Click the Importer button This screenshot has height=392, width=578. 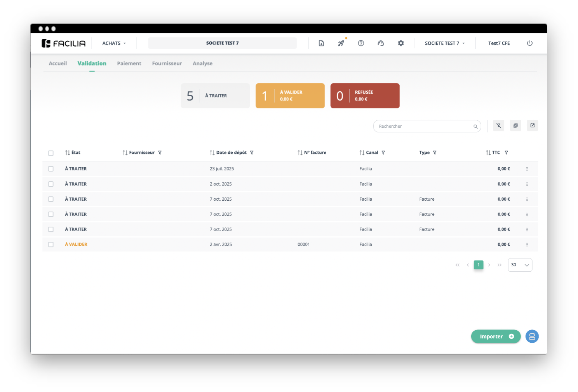[x=496, y=336]
